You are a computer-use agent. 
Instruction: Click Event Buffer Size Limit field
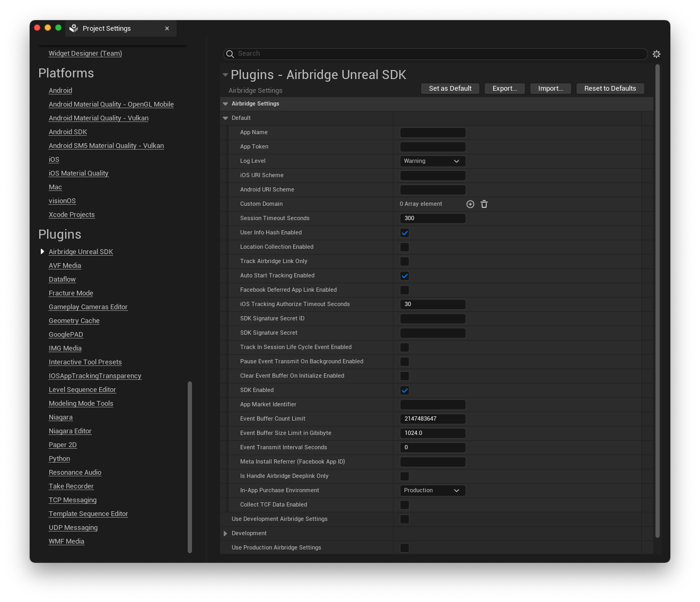(x=433, y=433)
